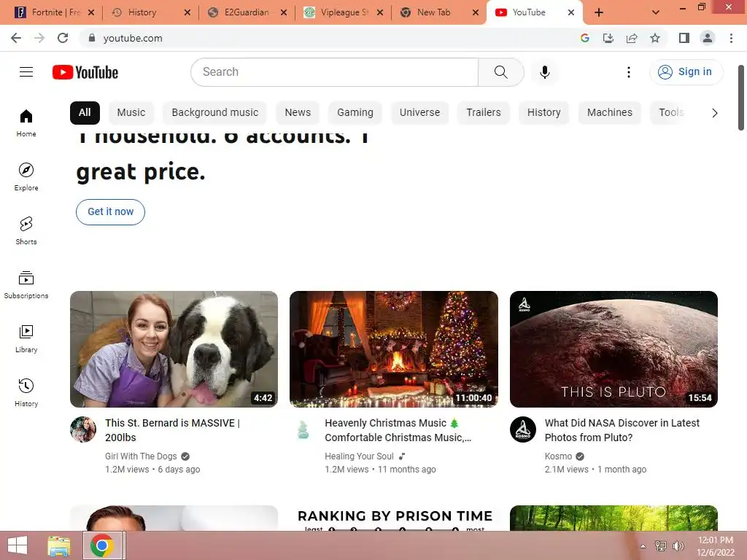Play the Christmas fireplace thumbnail

(x=394, y=349)
